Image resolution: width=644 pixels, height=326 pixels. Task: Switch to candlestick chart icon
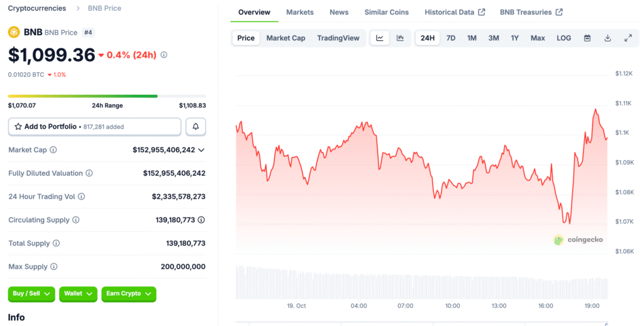coord(400,38)
